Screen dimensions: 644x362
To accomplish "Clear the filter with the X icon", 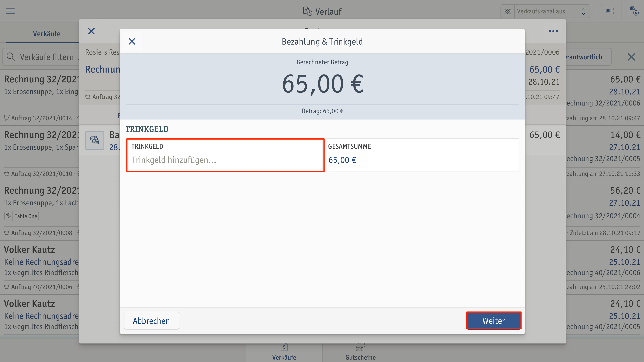I will (x=631, y=57).
